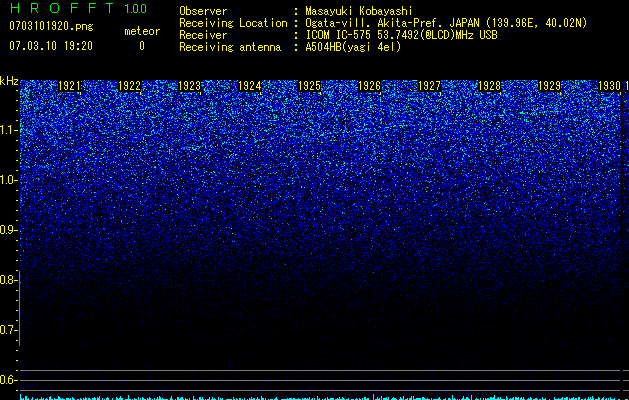The image size is (629, 400).
Task: Click the Receiver label
Action: pyautogui.click(x=203, y=35)
